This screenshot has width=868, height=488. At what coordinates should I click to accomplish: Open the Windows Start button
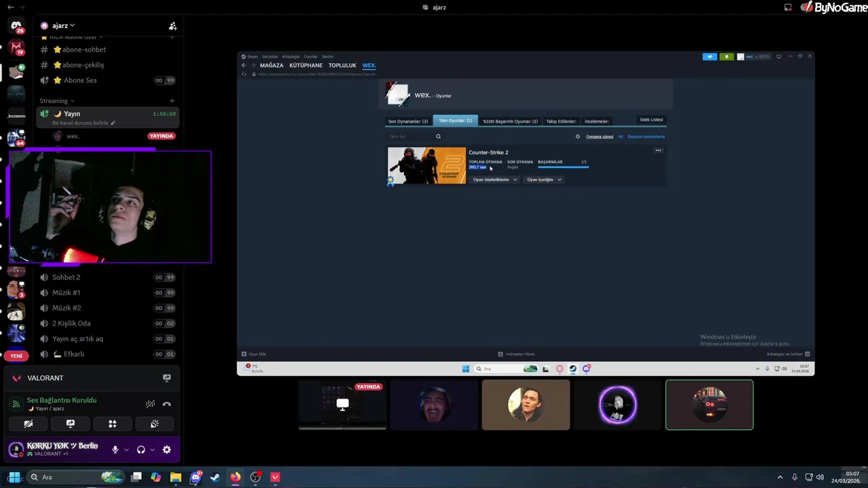pyautogui.click(x=14, y=477)
